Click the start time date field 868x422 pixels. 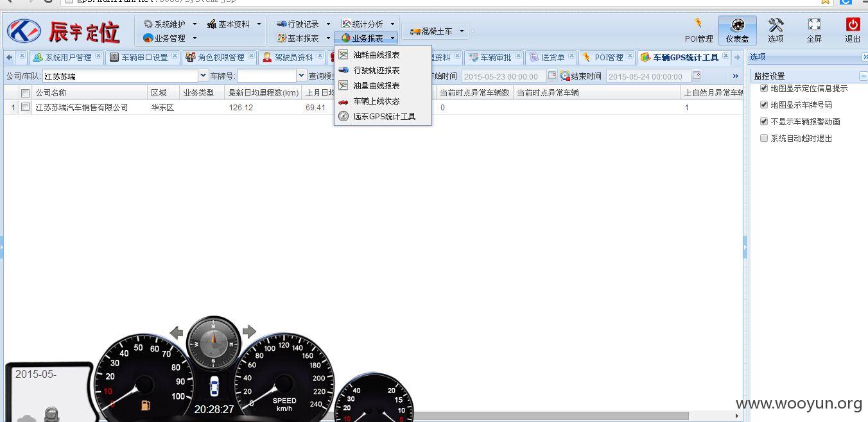click(x=503, y=76)
